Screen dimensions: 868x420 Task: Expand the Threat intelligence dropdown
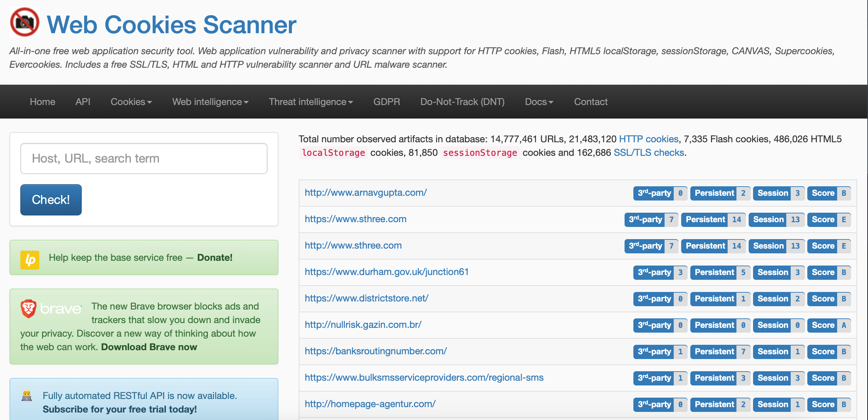pyautogui.click(x=311, y=102)
